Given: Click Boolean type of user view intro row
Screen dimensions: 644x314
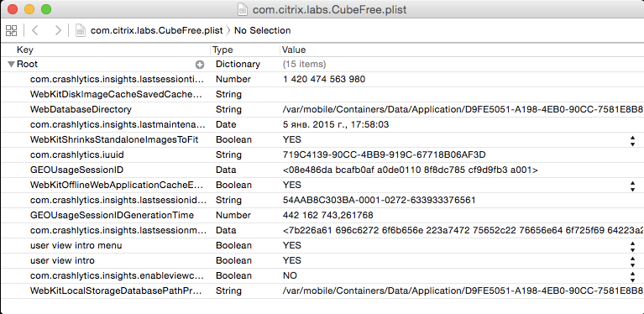Looking at the screenshot, I should (233, 260).
